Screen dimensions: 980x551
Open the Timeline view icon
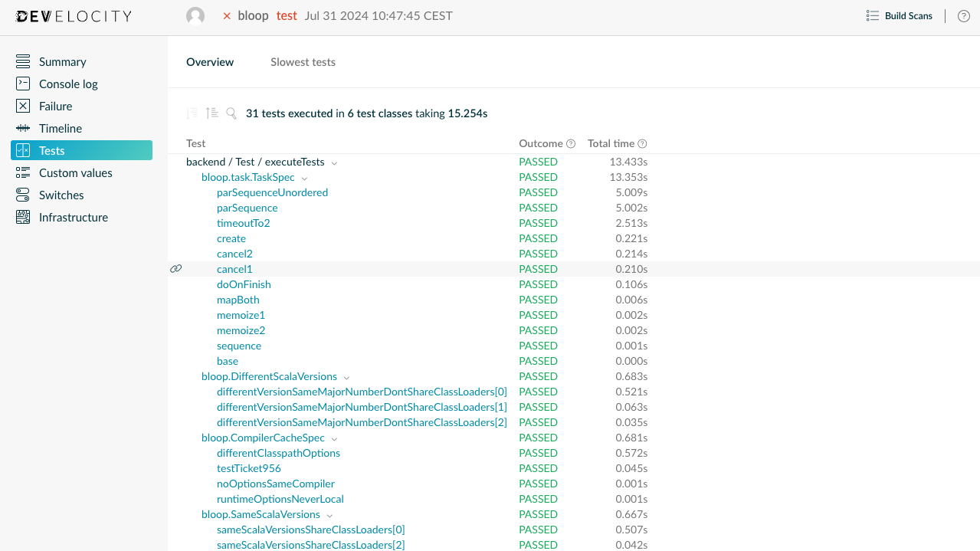tap(22, 128)
